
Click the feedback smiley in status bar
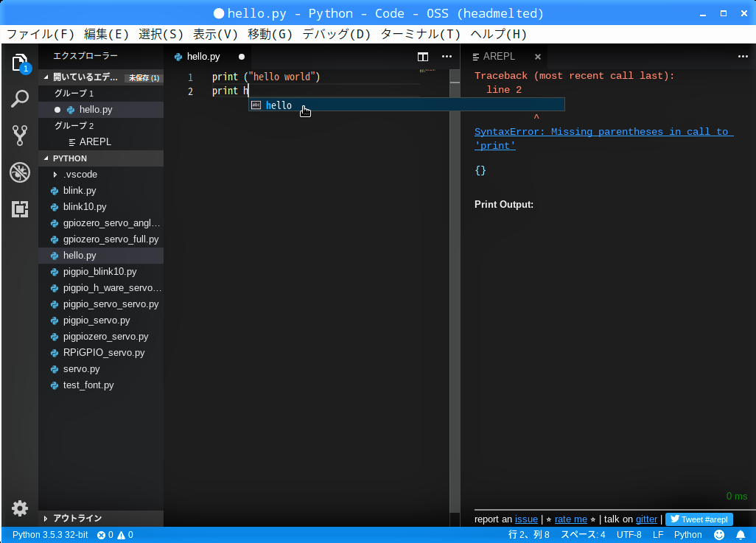pyautogui.click(x=719, y=535)
